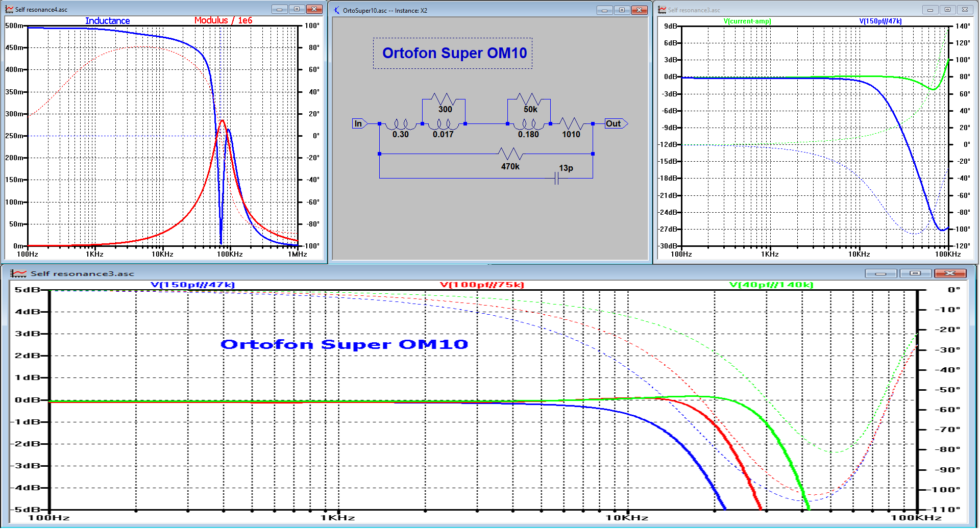Select the 13p capacitor symbol

556,178
